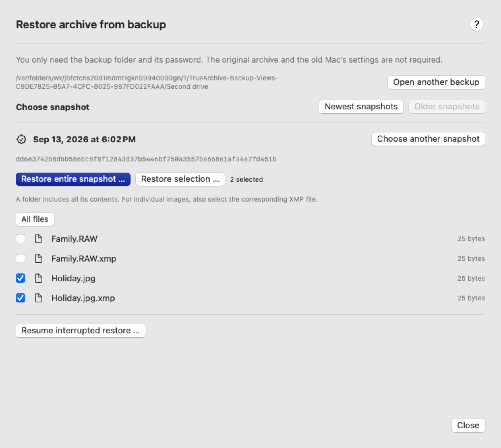
Task: Click the snapshot hash starting with dd6e3742
Action: [x=146, y=159]
